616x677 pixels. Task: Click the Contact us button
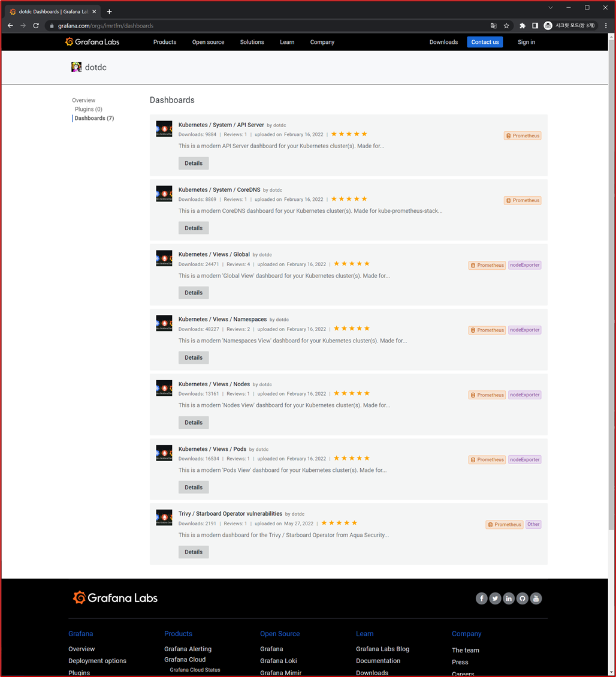[x=485, y=42]
